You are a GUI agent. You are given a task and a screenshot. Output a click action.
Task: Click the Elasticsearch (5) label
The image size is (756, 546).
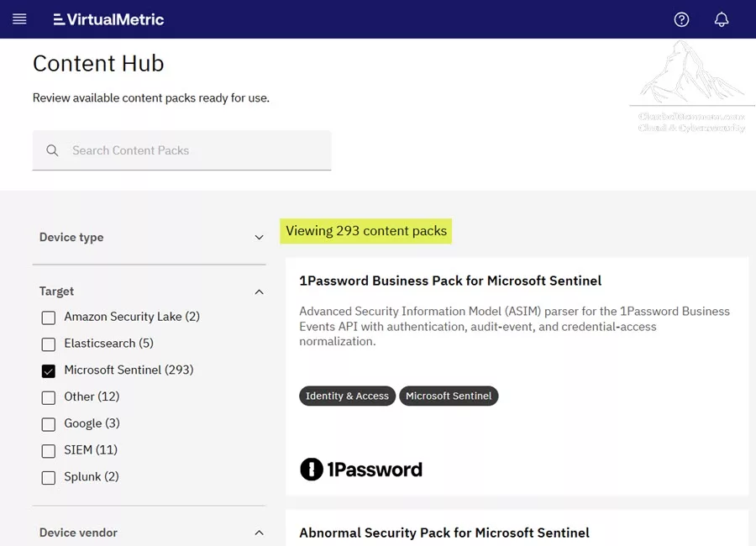(108, 344)
